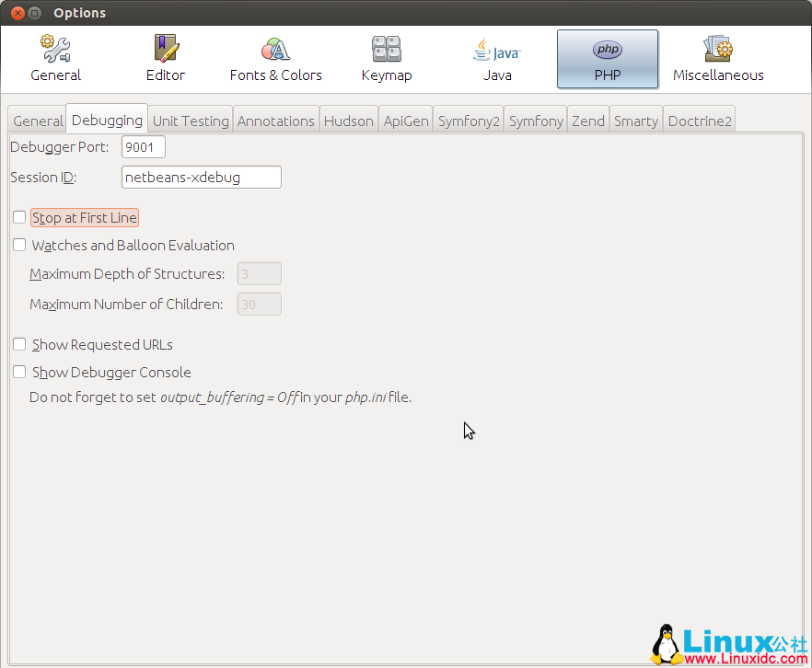Select the Debugging tab
The height and width of the screenshot is (668, 812).
tap(107, 120)
